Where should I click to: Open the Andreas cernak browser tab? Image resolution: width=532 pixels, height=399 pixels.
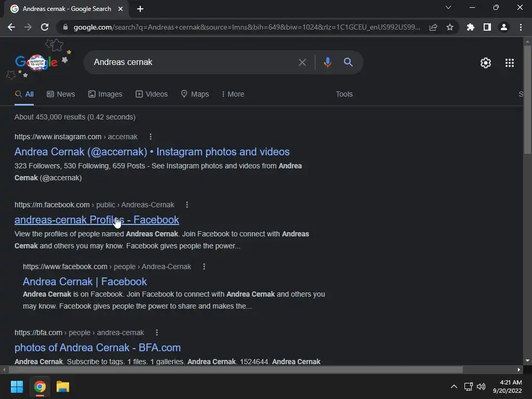click(67, 9)
